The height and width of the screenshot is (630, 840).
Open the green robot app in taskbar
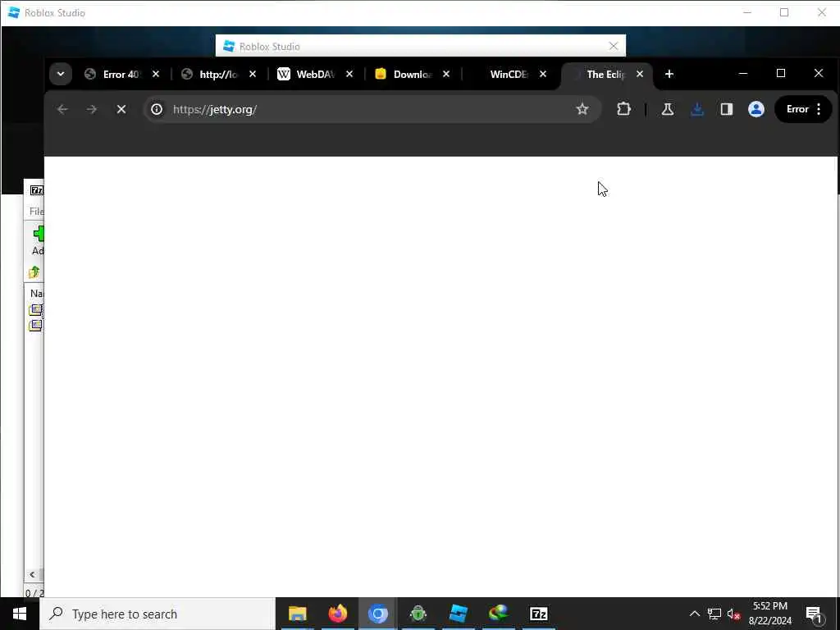[418, 614]
